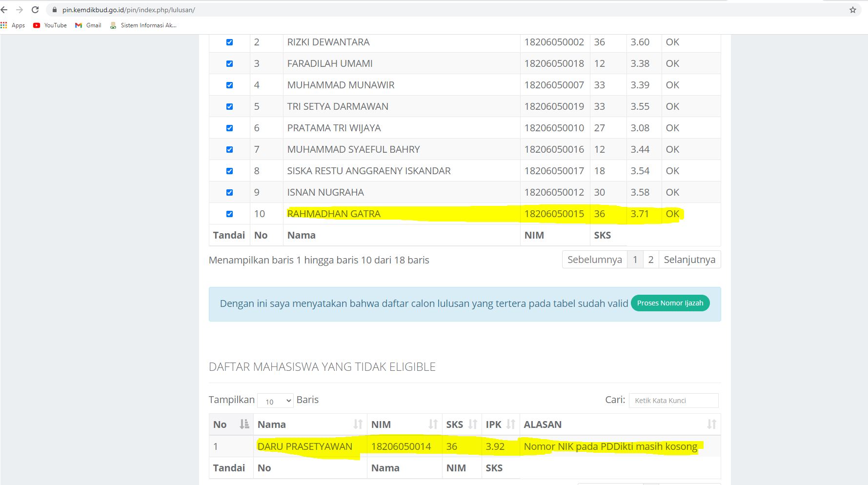The height and width of the screenshot is (485, 868).
Task: Open the Gmail bookmark
Action: click(x=88, y=25)
